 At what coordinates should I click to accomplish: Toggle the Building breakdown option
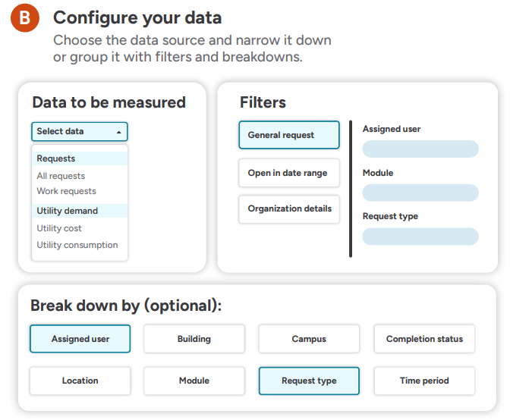tap(194, 339)
